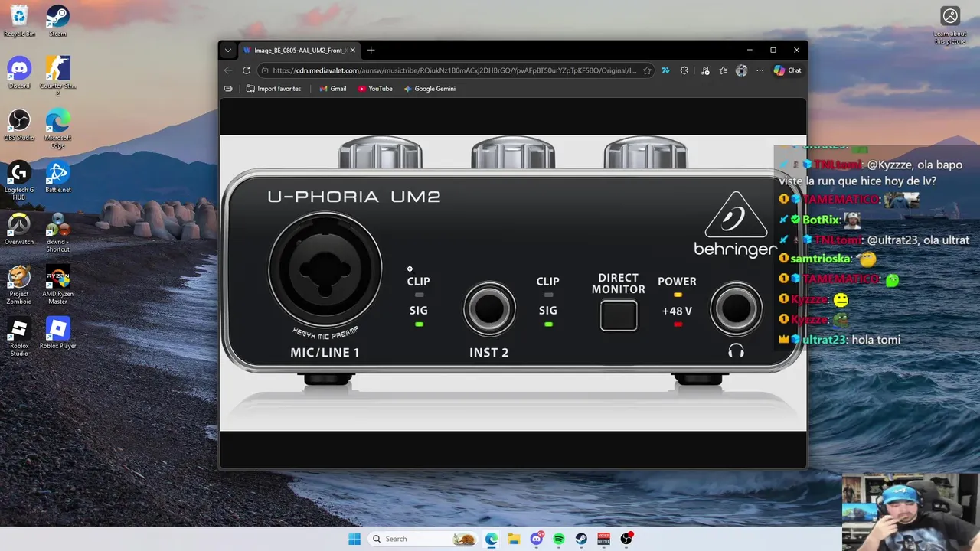The height and width of the screenshot is (551, 980).
Task: Open the Gmail bookmark
Action: 332,89
